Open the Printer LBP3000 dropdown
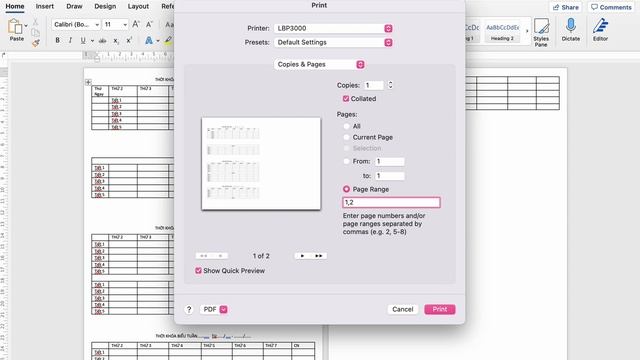The height and width of the screenshot is (360, 640). click(x=333, y=28)
